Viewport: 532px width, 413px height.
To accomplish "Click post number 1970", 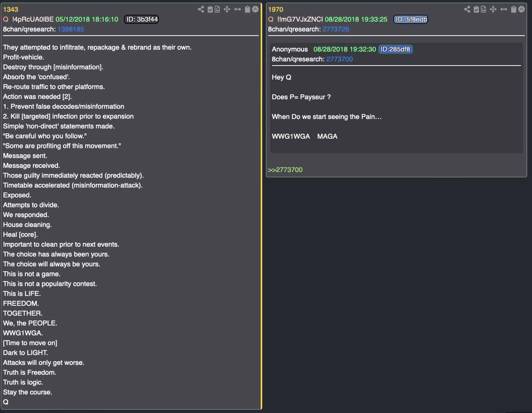I will tap(275, 9).
